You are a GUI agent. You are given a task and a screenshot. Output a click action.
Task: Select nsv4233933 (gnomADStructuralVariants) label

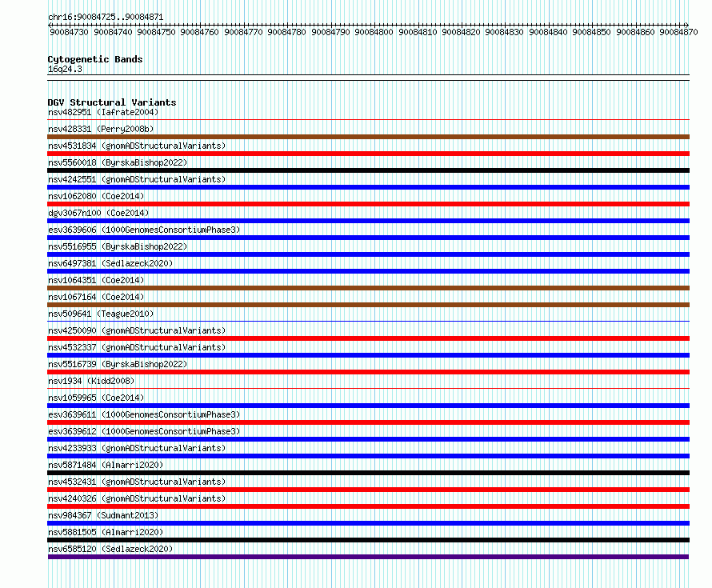[x=137, y=448]
